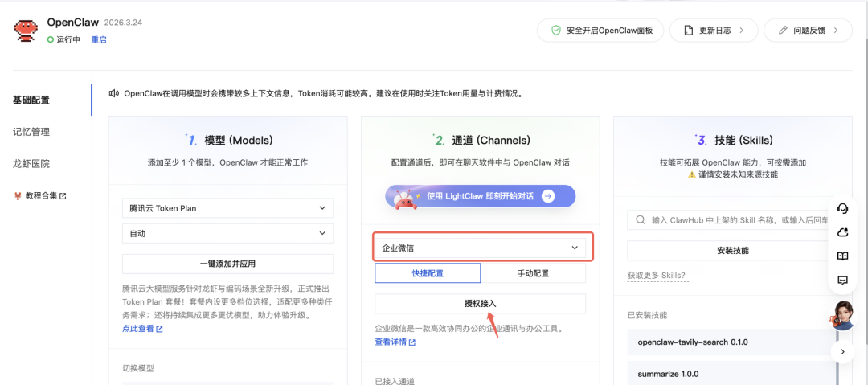This screenshot has width=868, height=385.
Task: Select 基础配置 in the sidebar
Action: (x=31, y=100)
